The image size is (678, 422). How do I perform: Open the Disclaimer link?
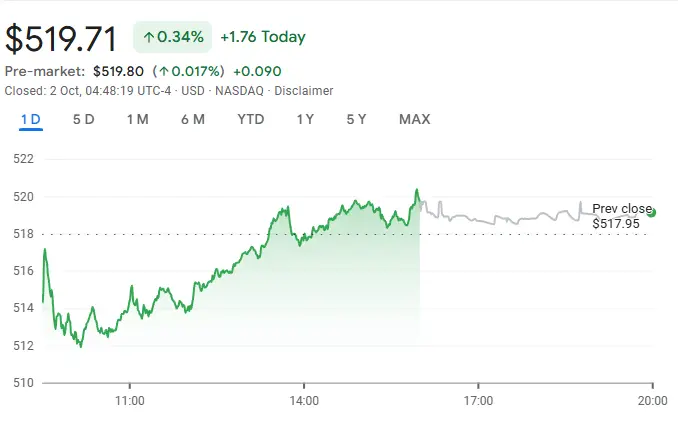[x=305, y=91]
